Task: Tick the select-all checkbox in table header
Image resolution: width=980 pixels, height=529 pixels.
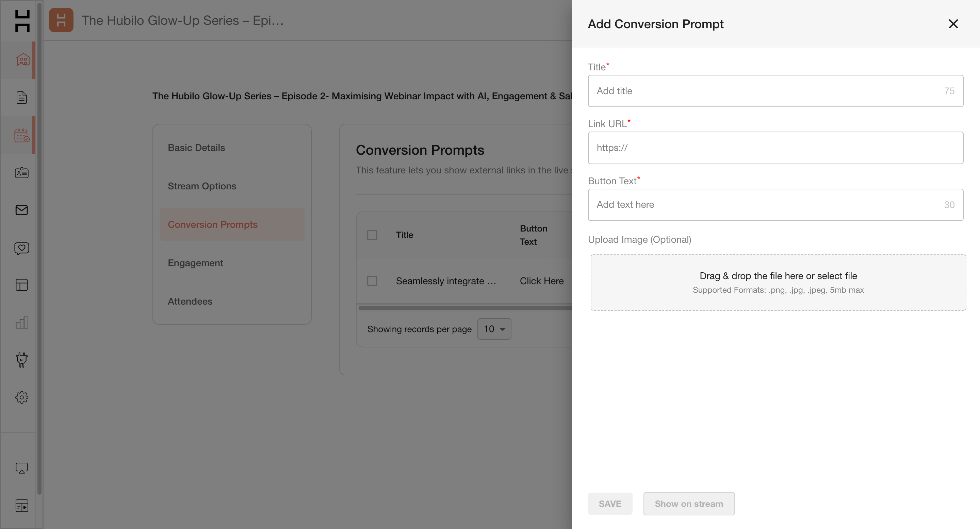Action: (x=372, y=235)
